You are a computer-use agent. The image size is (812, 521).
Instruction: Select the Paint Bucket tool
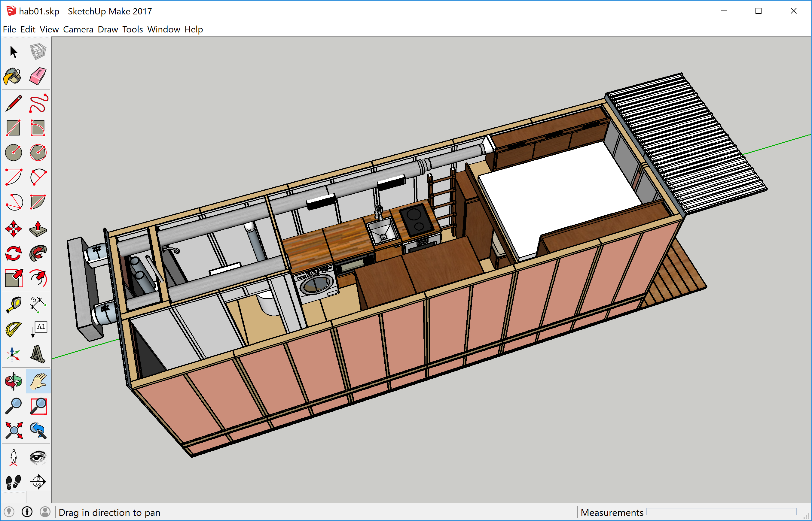tap(13, 76)
